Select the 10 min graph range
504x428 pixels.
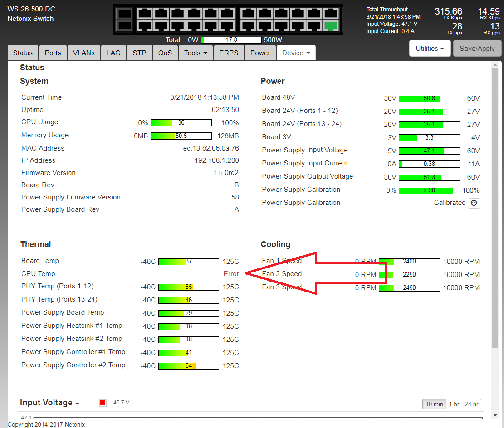[x=434, y=404]
